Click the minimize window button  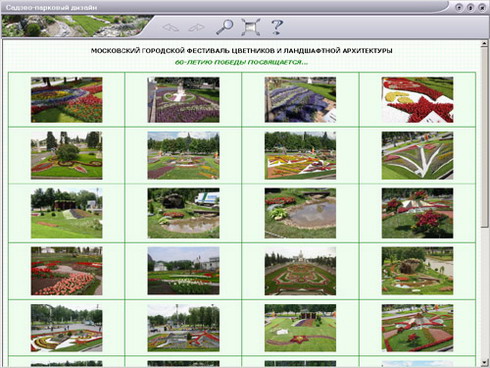459,7
